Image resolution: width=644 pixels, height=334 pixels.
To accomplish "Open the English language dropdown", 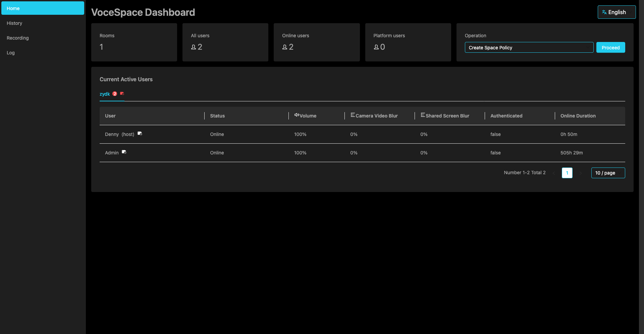I will (616, 12).
